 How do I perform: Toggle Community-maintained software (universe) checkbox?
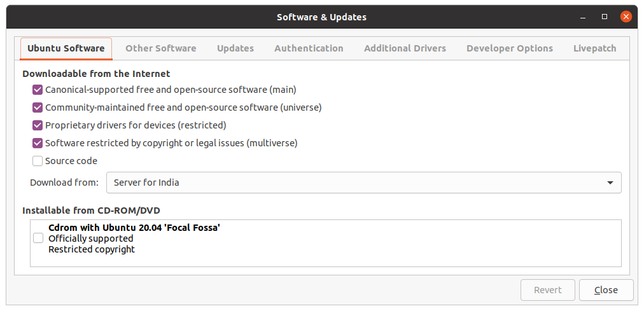[38, 107]
